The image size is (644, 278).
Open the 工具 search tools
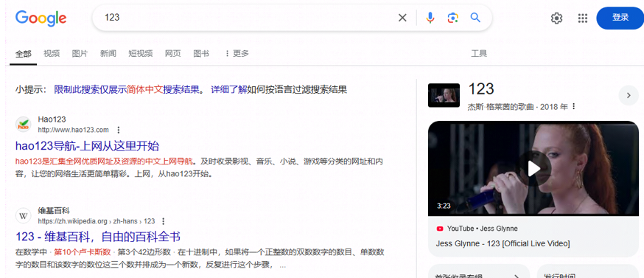tap(479, 53)
